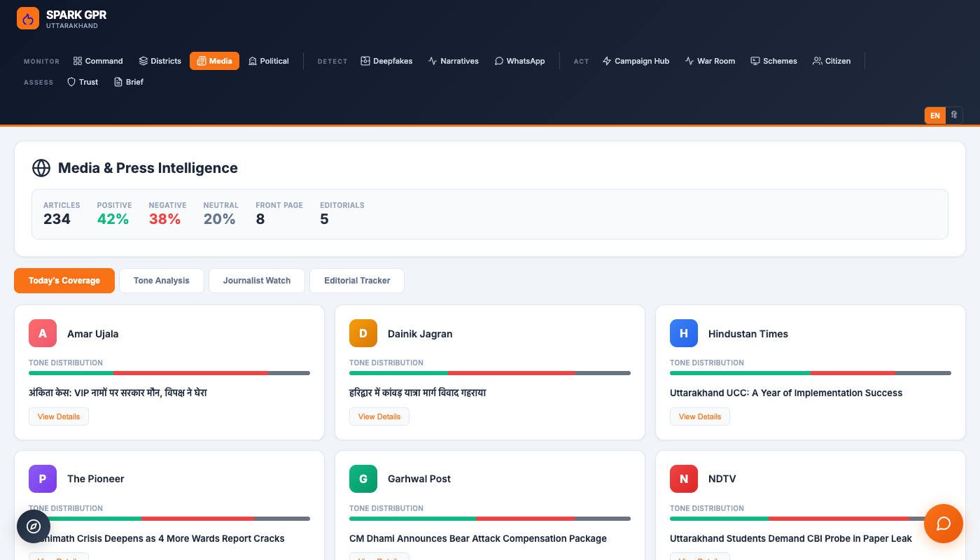Open the Trust assessment page
This screenshot has width=980, height=560.
pos(83,82)
